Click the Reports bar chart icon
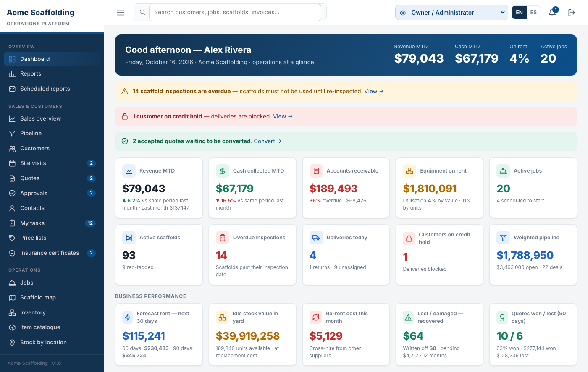Screen dimensions: 588x372 [x=12, y=74]
